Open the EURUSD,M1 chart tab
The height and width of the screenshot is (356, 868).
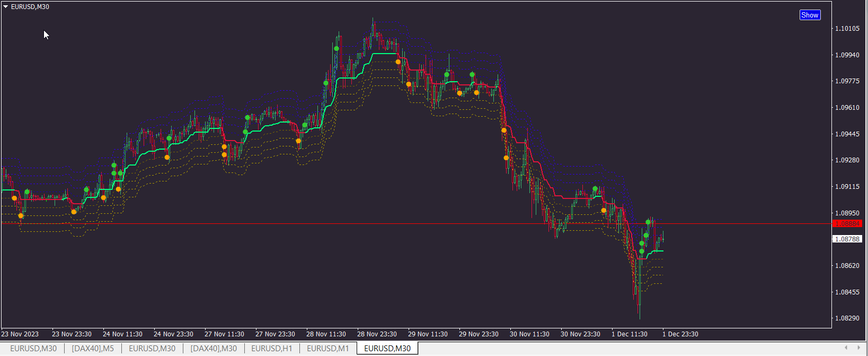328,349
